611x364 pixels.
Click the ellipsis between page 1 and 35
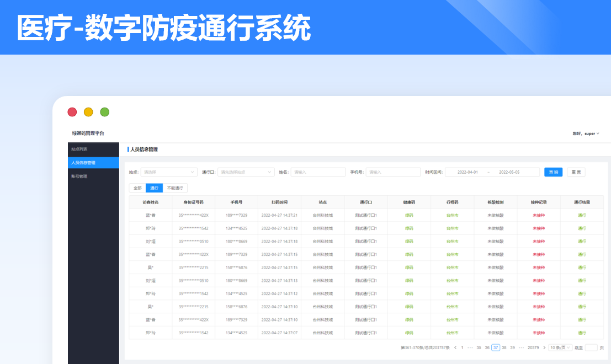coord(470,347)
